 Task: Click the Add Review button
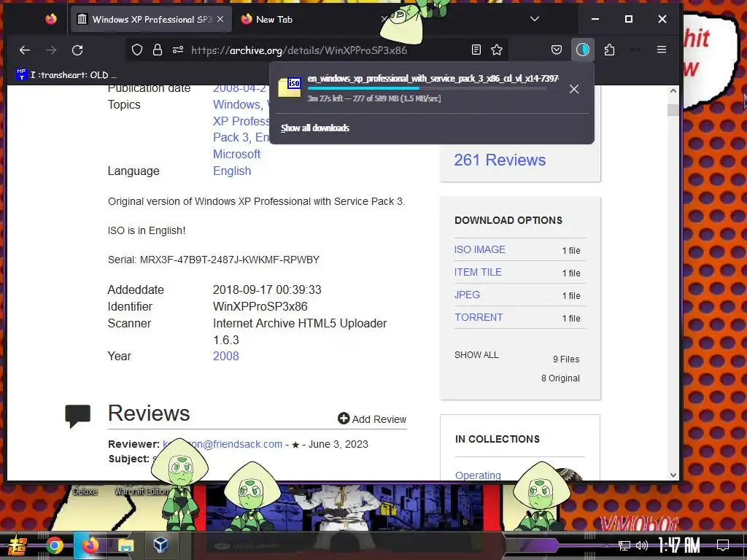[x=372, y=419]
